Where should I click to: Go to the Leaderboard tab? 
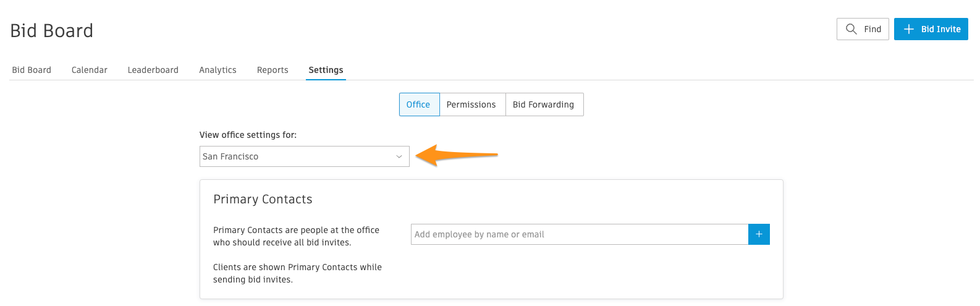pos(153,70)
